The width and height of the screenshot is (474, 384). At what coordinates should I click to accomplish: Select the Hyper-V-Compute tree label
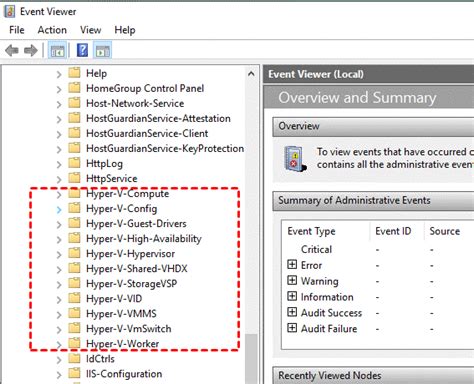coord(128,194)
